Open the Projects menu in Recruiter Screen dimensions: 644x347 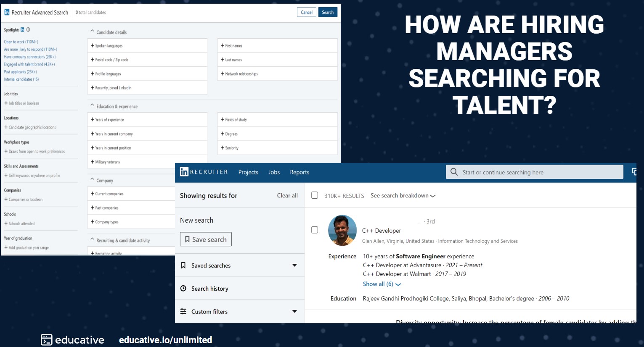click(248, 172)
